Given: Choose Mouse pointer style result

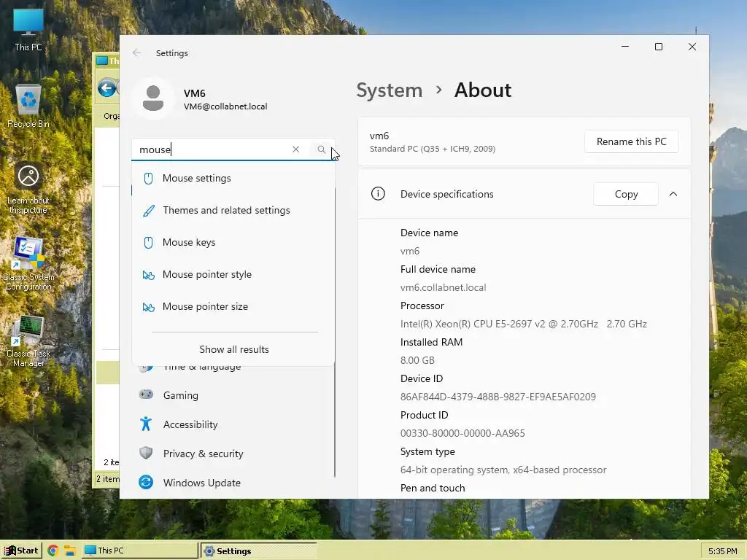Looking at the screenshot, I should tap(233, 274).
